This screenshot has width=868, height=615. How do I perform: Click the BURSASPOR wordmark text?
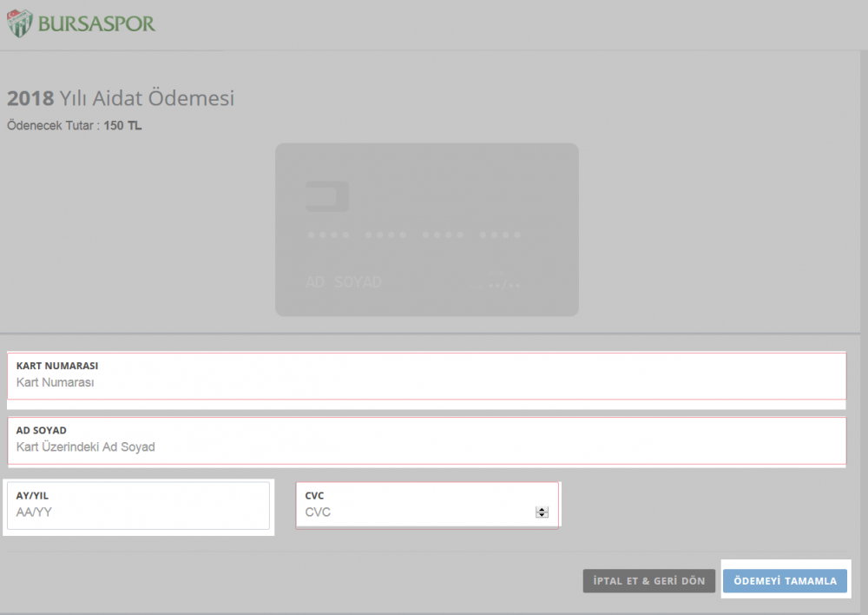pos(96,23)
